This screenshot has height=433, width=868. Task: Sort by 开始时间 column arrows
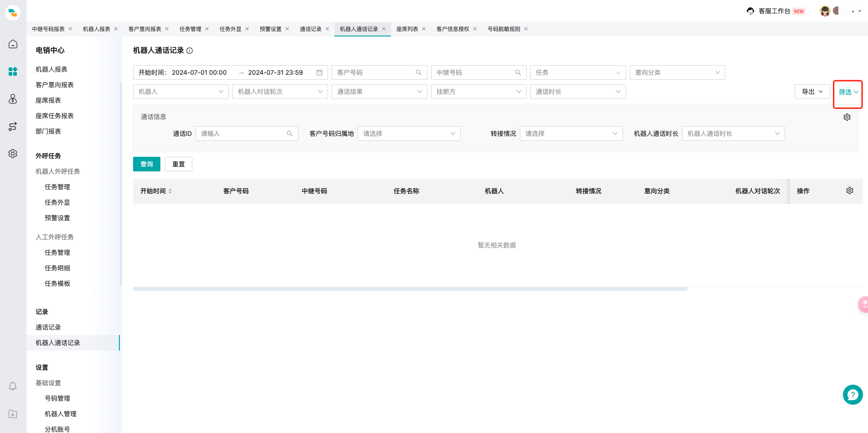pos(170,191)
